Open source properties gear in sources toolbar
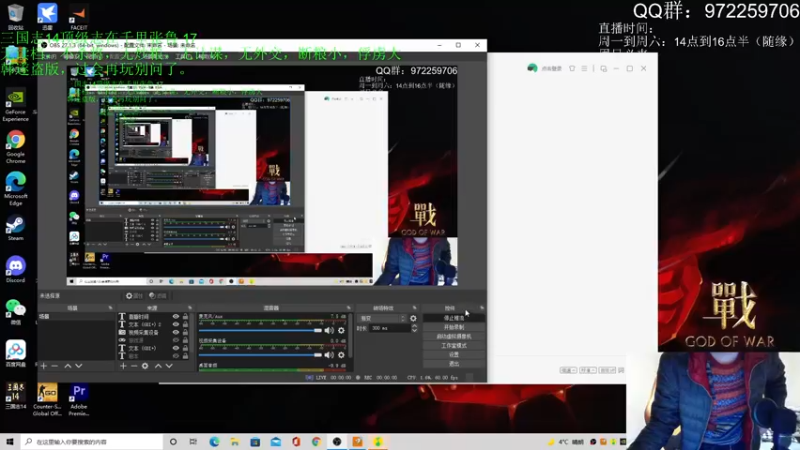The image size is (800, 450). pos(145,366)
